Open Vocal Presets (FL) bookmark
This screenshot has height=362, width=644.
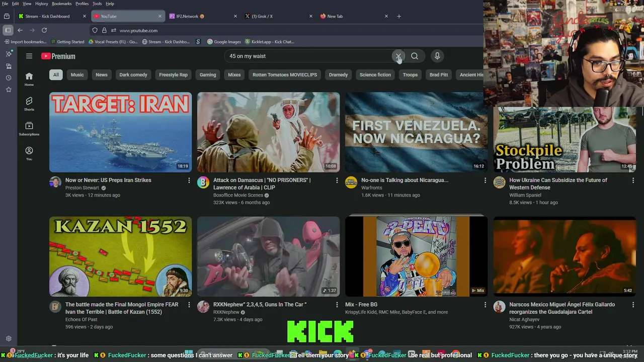click(113, 42)
